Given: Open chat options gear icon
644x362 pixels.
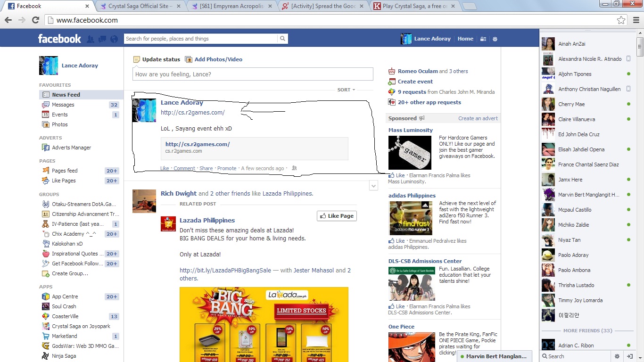Looking at the screenshot, I should tap(617, 356).
